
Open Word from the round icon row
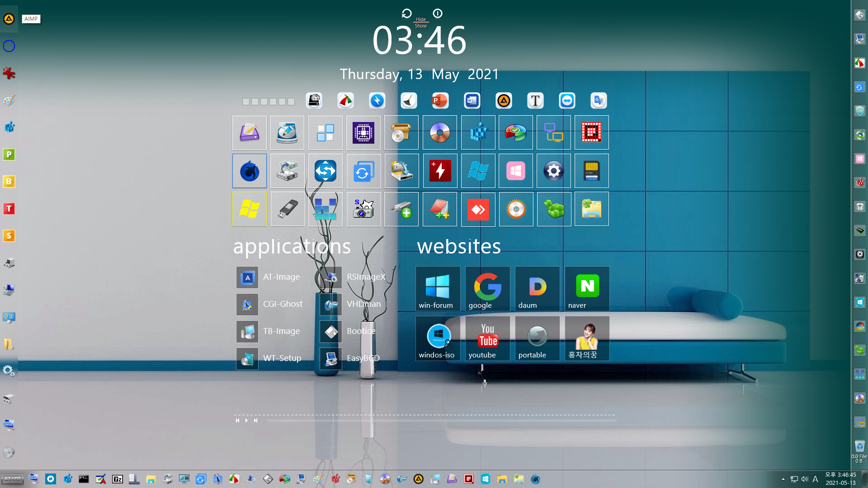pos(472,100)
